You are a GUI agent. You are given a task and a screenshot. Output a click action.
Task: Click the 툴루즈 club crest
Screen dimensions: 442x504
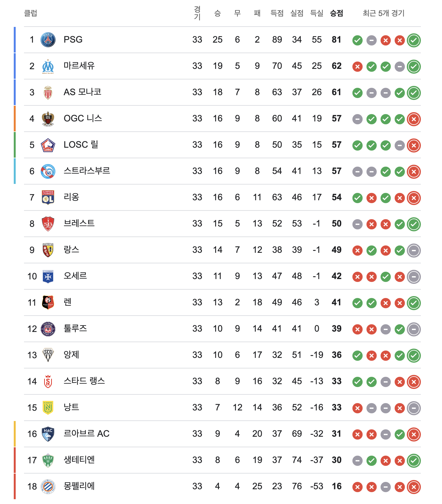pos(48,329)
